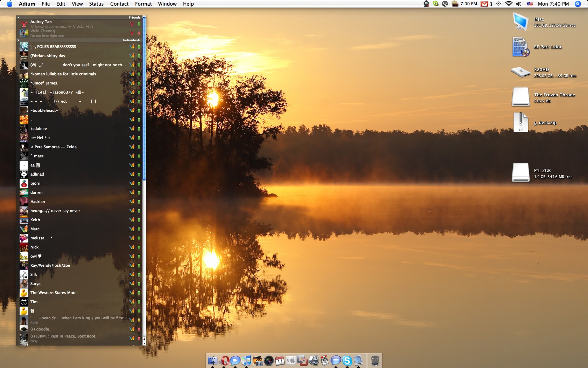Collapse the Friends contact group

click(x=18, y=17)
